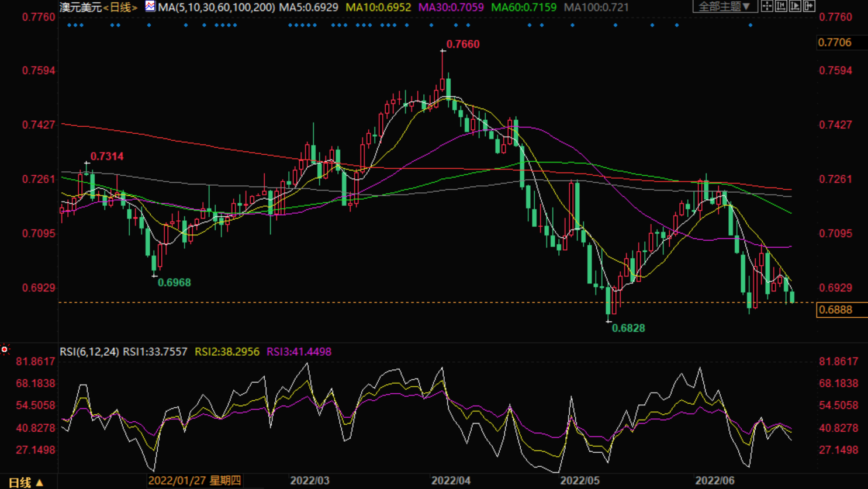This screenshot has height=489, width=868.
Task: Click the MA30:0.7059 magenta legend value
Action: coord(451,8)
